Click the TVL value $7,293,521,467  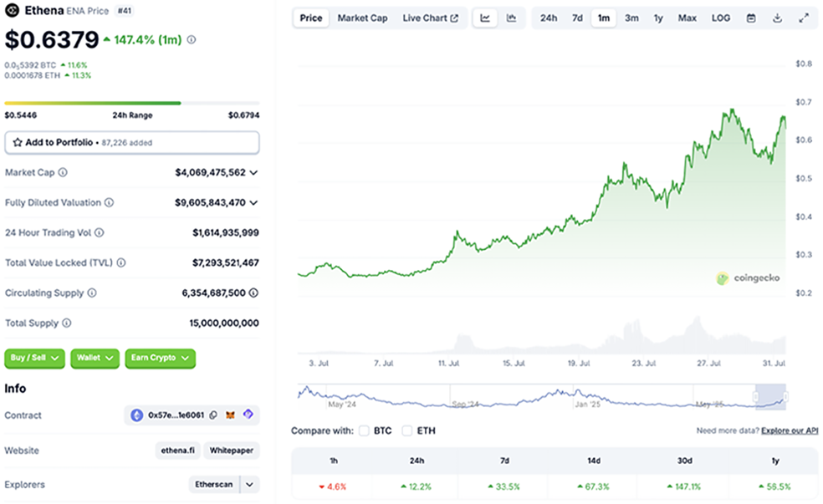(226, 262)
